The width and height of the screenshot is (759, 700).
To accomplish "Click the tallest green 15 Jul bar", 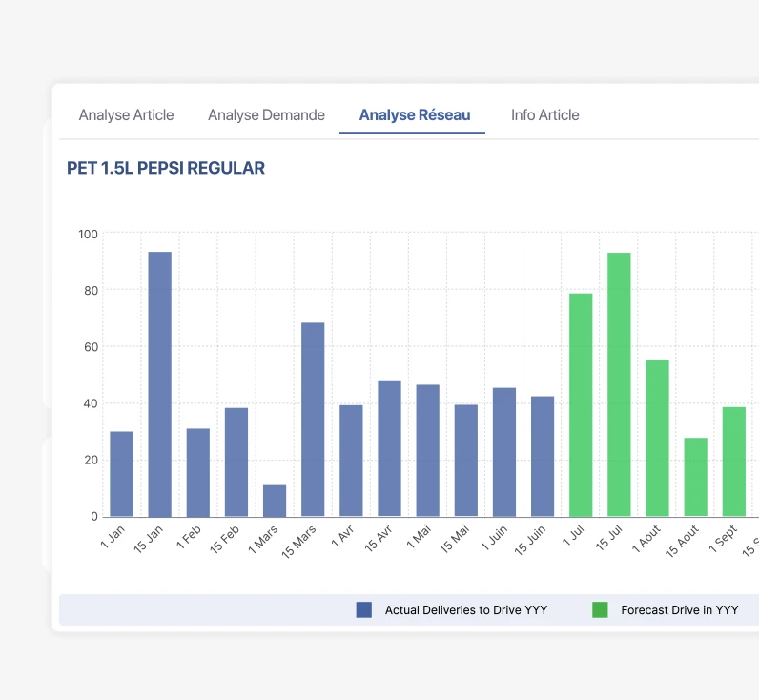I will pos(619,384).
